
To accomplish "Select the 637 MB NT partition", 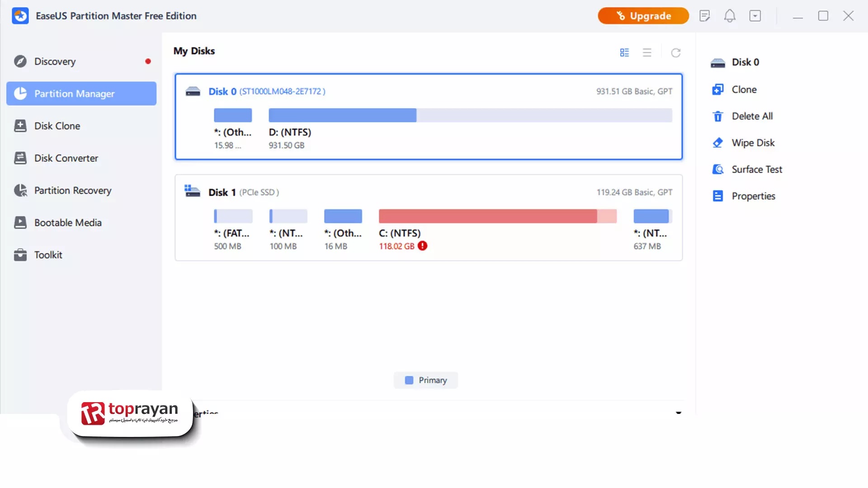I will tap(653, 216).
